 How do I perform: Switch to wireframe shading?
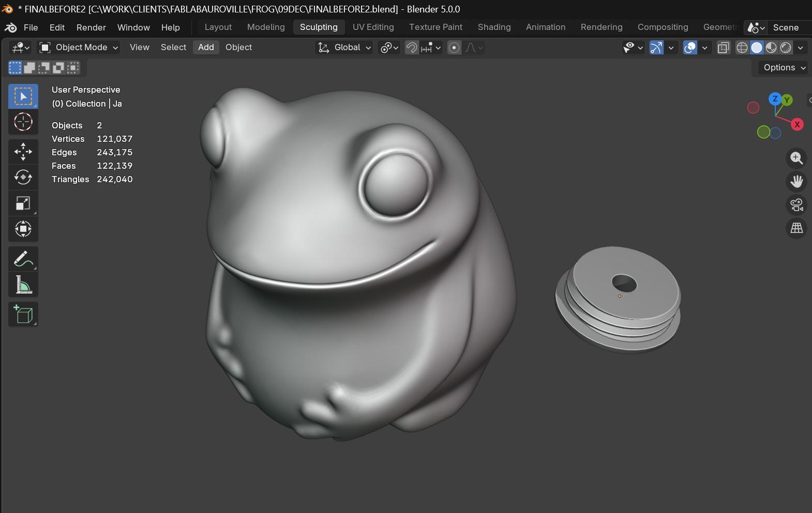[742, 48]
